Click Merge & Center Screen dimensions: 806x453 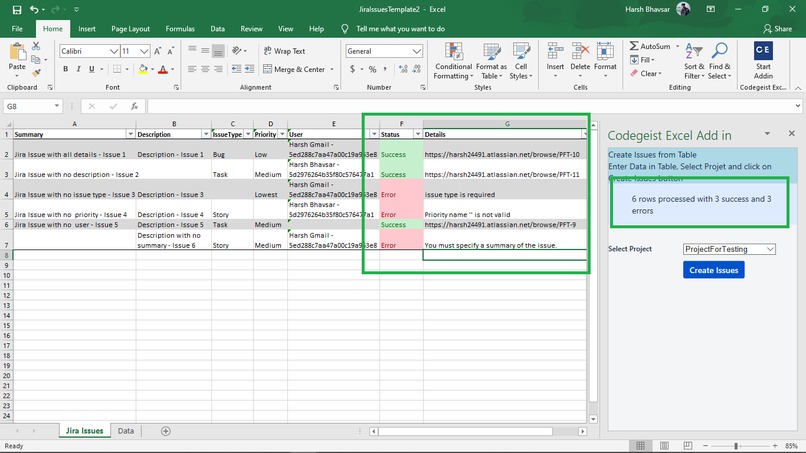pyautogui.click(x=294, y=69)
